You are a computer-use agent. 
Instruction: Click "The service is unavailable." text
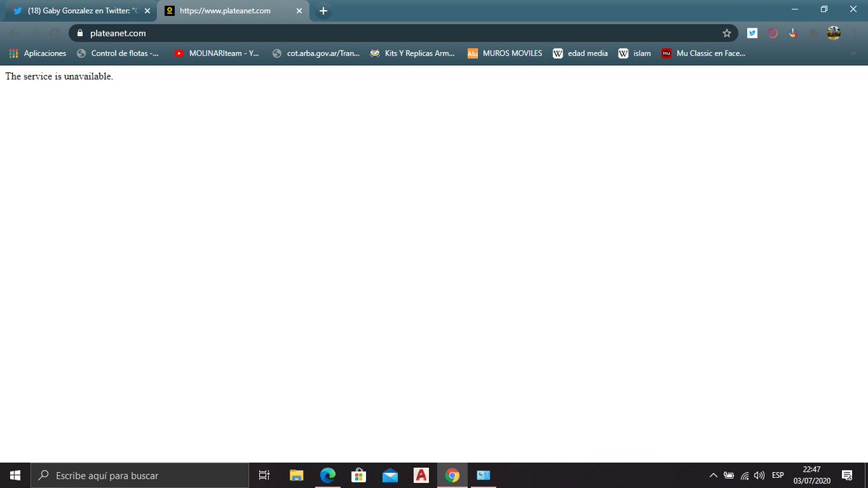pyautogui.click(x=59, y=77)
